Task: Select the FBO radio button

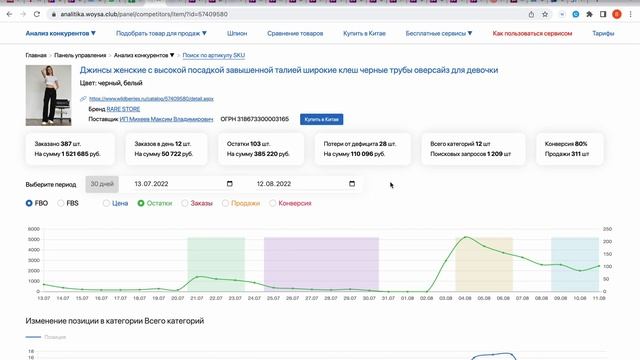Action: pos(29,203)
